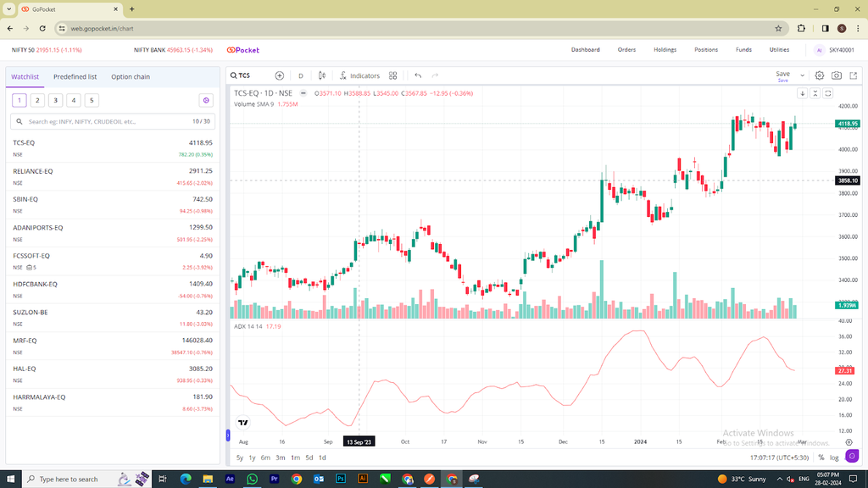The image size is (868, 488).
Task: Open Photoshop from the Windows taskbar
Action: click(x=341, y=479)
